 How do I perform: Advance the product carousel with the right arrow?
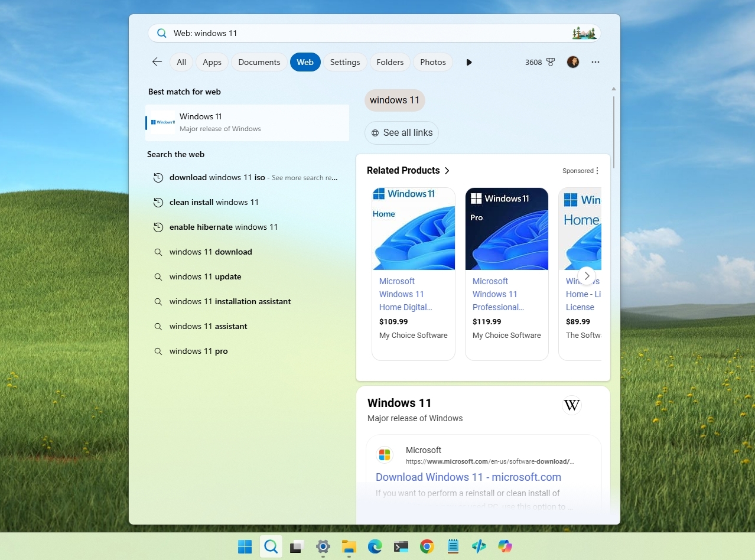587,275
